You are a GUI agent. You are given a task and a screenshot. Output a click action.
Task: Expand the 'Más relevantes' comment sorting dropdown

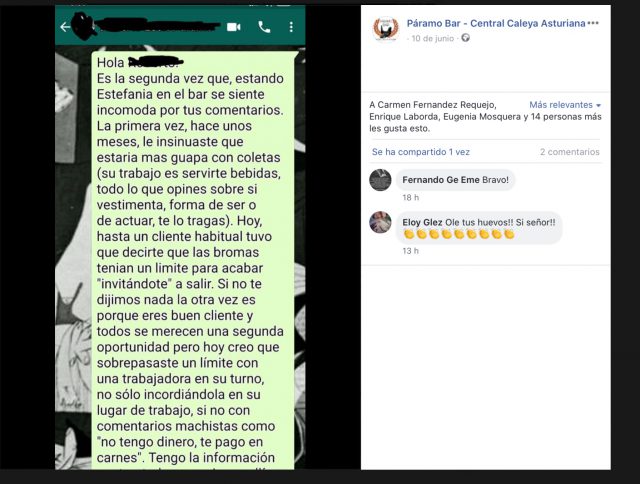565,105
